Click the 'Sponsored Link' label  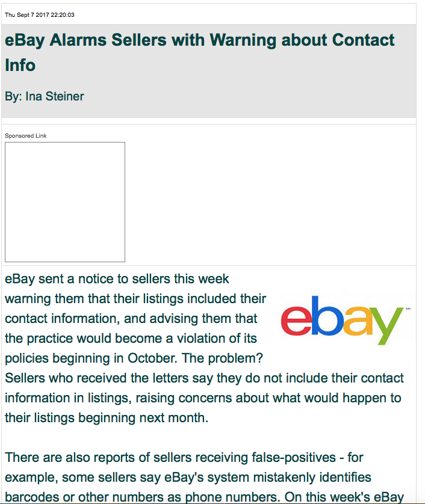pos(26,136)
